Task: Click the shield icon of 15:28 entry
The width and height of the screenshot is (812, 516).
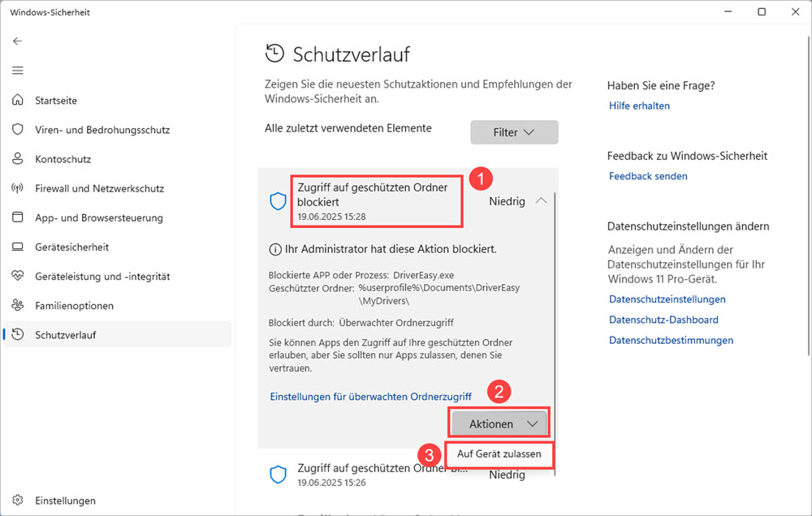Action: 278,201
